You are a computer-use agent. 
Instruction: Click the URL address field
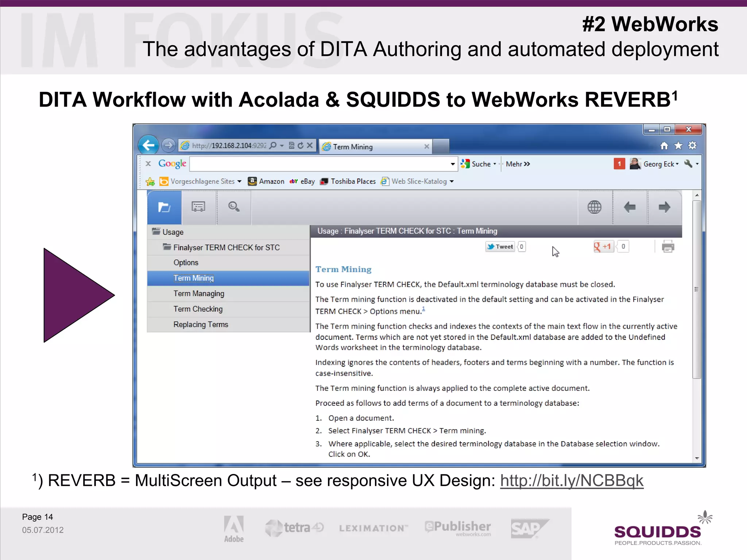pyautogui.click(x=229, y=145)
